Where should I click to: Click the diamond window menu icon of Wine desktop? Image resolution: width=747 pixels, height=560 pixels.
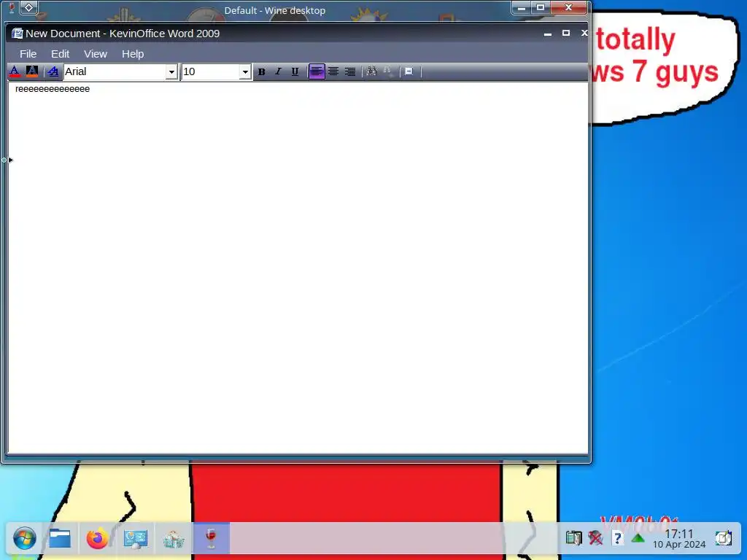[x=28, y=7]
